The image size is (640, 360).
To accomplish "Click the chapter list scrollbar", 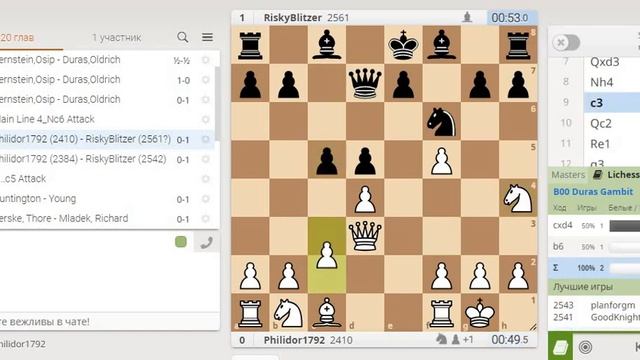I will pyautogui.click(x=218, y=104).
